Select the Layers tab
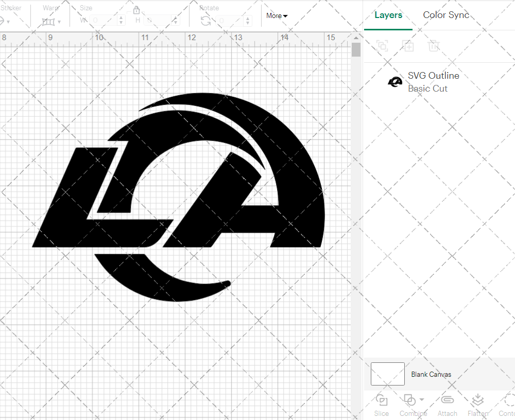 pos(388,15)
